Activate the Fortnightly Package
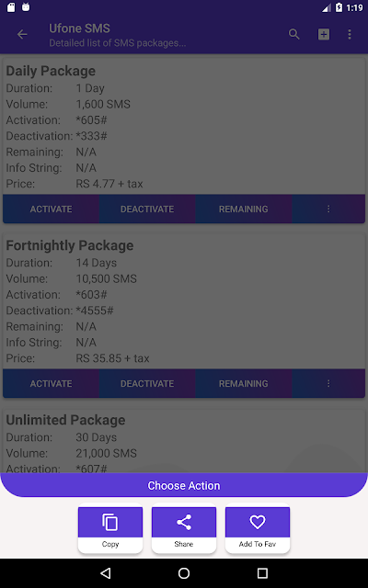 click(x=51, y=383)
